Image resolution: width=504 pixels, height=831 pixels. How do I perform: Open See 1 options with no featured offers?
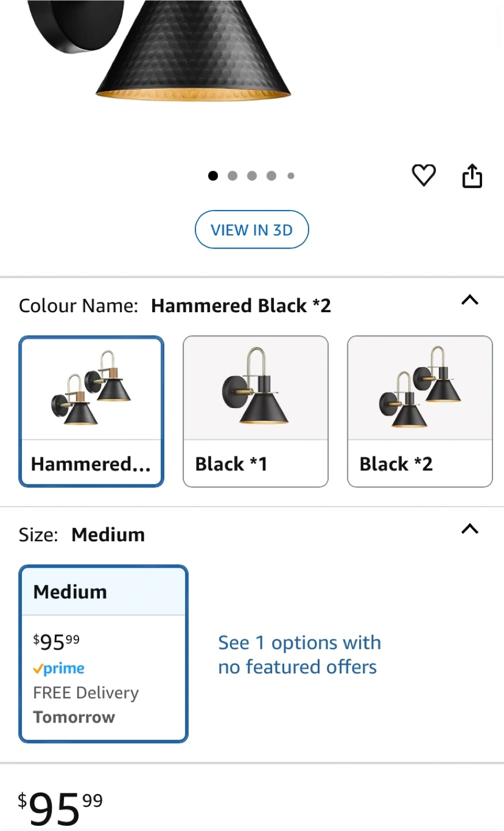coord(299,654)
